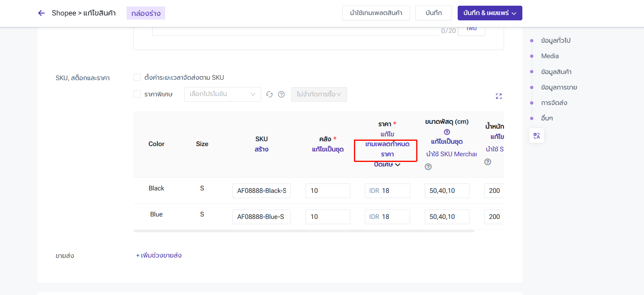Click the refresh icon beside promotion dropdown
This screenshot has height=295, width=644.
[269, 94]
